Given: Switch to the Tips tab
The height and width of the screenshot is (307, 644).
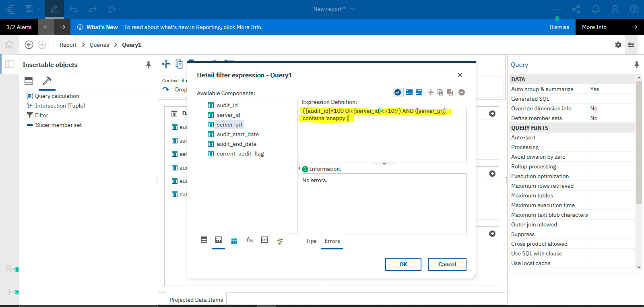Looking at the screenshot, I should point(311,241).
